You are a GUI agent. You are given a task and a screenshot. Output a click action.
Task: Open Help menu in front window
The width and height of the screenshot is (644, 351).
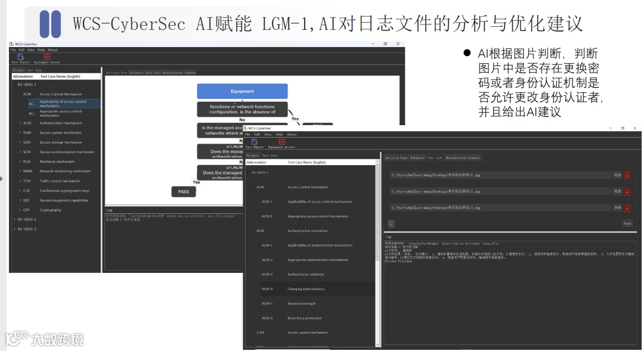(x=279, y=134)
